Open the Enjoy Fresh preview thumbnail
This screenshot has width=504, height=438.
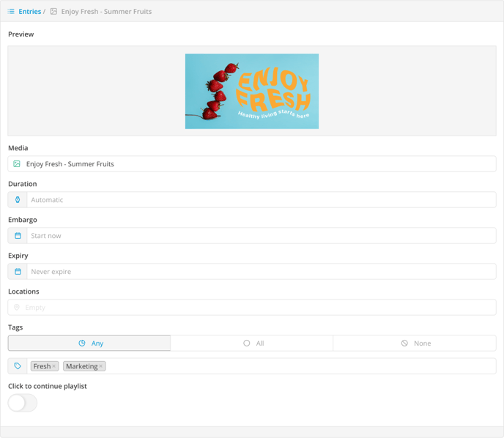[x=252, y=92]
